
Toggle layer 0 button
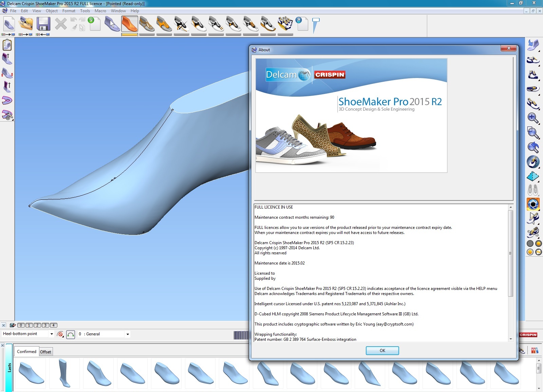(x=21, y=325)
